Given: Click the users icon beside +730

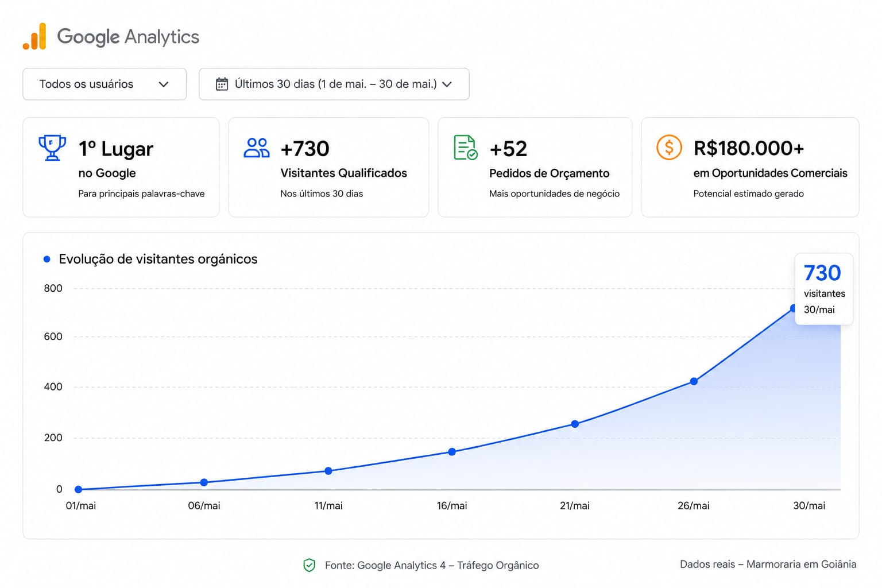Looking at the screenshot, I should 257,148.
